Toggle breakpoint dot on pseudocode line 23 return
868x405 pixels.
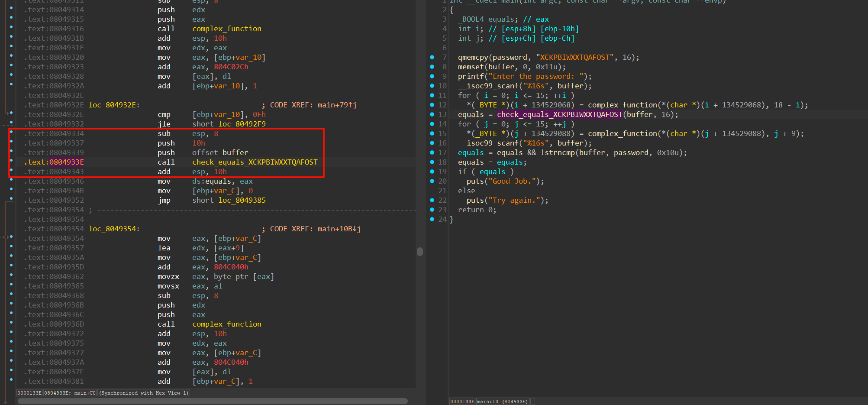pyautogui.click(x=432, y=210)
